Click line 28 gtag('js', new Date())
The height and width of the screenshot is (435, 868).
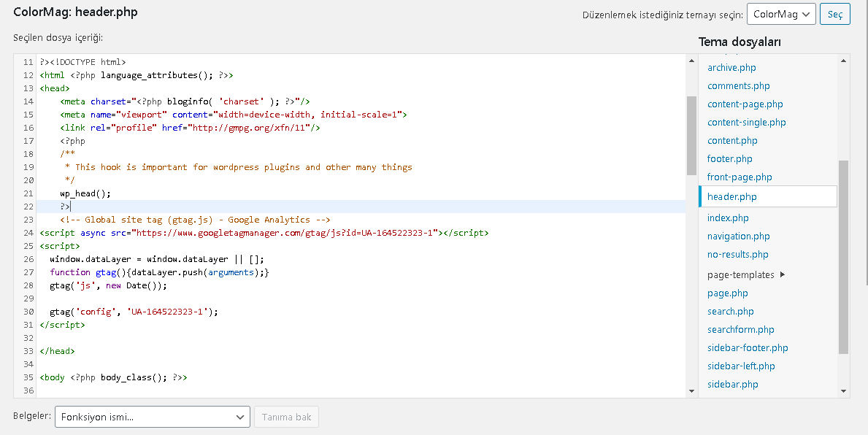click(108, 285)
